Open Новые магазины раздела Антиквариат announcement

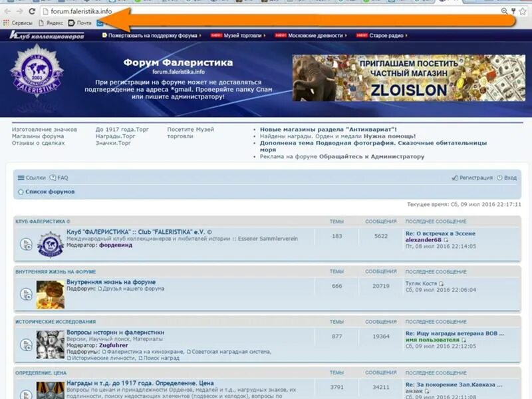[x=328, y=129]
